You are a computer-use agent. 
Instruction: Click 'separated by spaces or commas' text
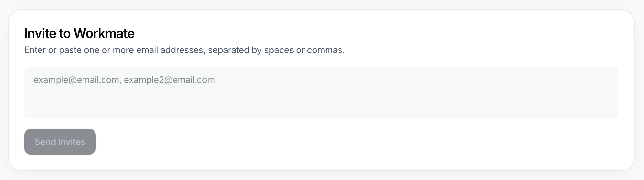(x=276, y=50)
